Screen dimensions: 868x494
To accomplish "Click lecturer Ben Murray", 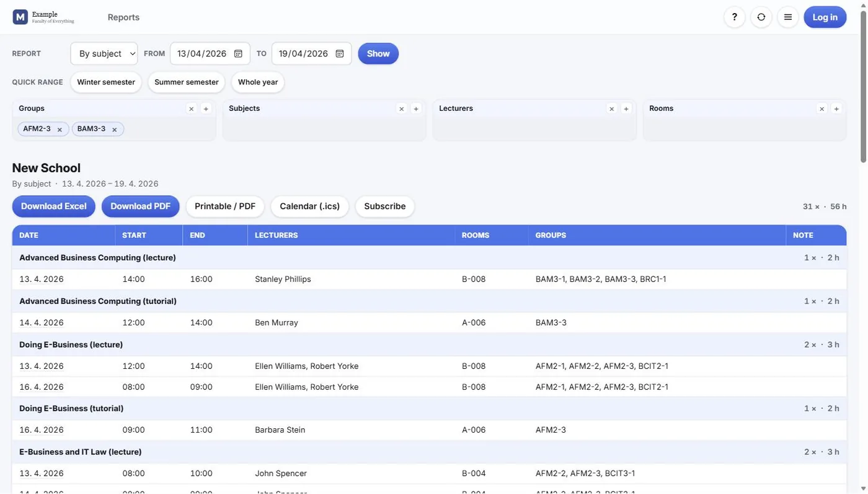I will (277, 323).
